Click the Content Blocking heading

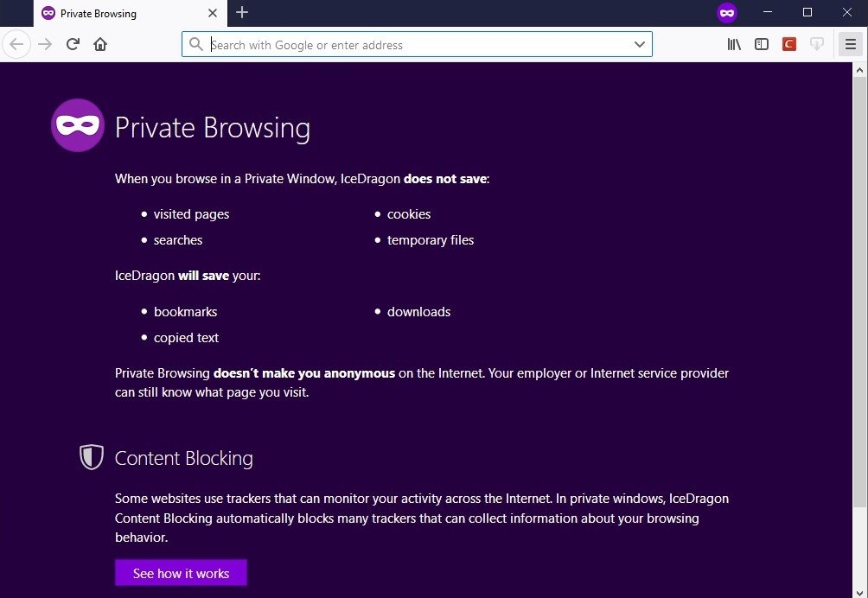184,458
